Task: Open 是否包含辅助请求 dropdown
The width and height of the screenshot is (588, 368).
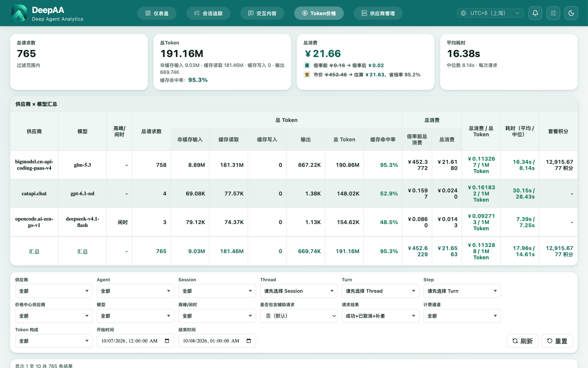Action: click(x=298, y=316)
